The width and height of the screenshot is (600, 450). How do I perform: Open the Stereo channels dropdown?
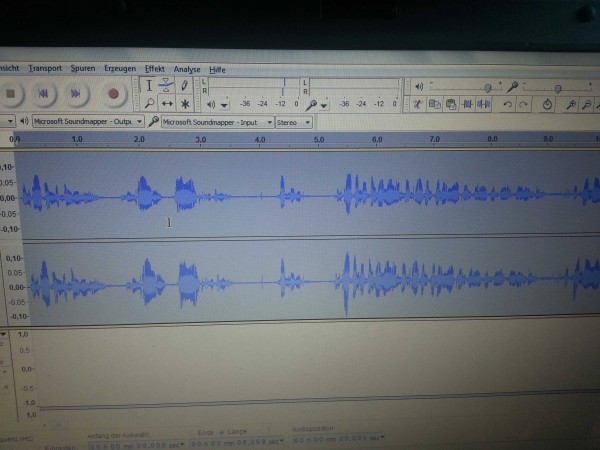click(293, 122)
